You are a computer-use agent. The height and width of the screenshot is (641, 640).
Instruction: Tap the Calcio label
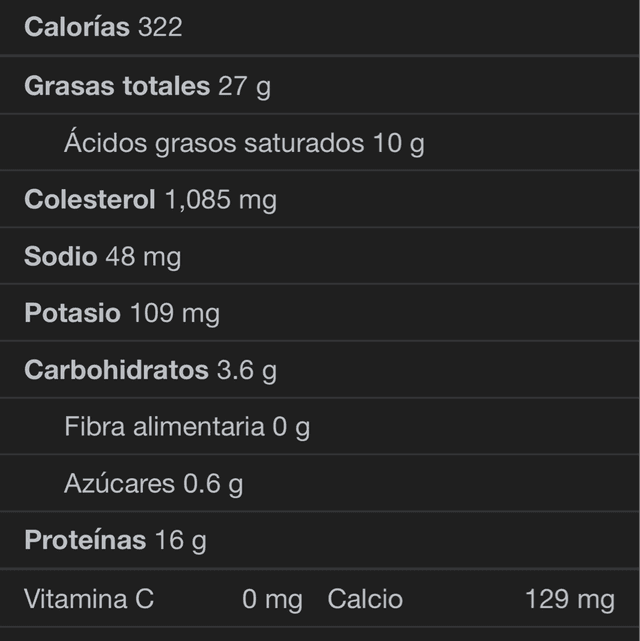[x=365, y=599]
